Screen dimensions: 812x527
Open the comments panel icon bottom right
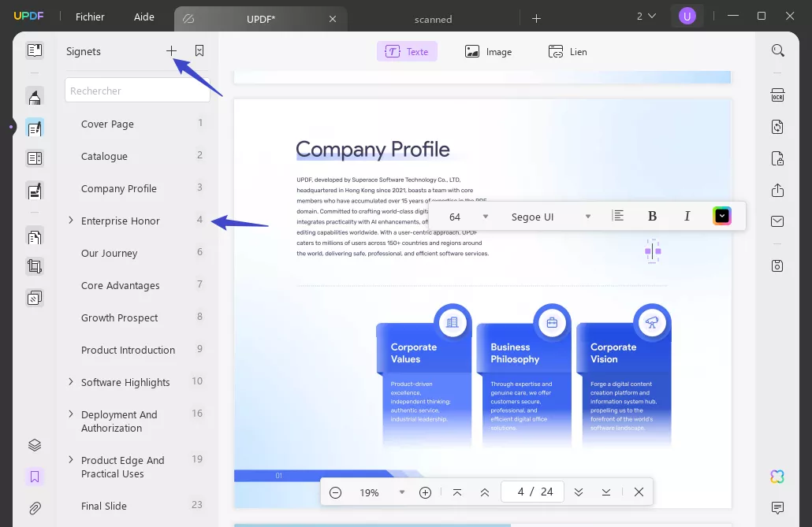[778, 508]
